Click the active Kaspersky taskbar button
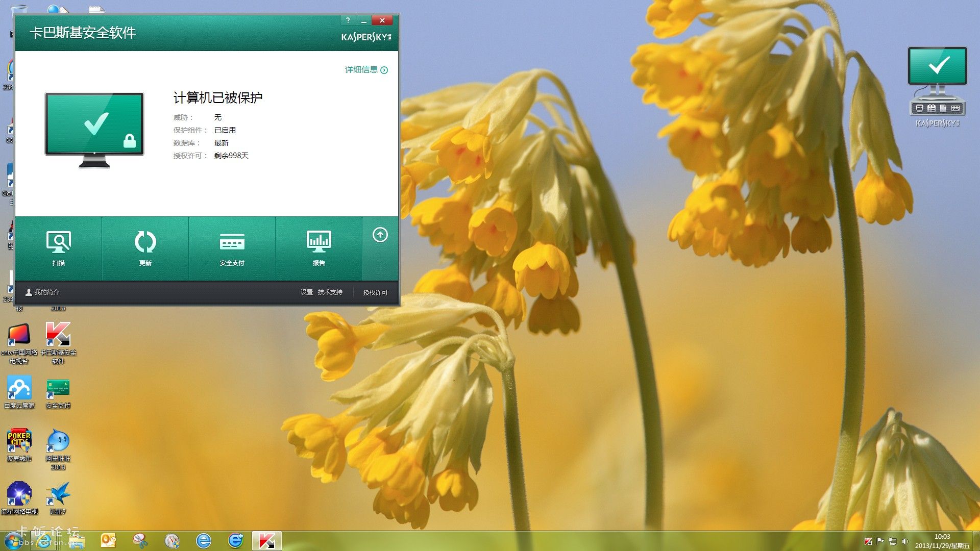 (267, 541)
